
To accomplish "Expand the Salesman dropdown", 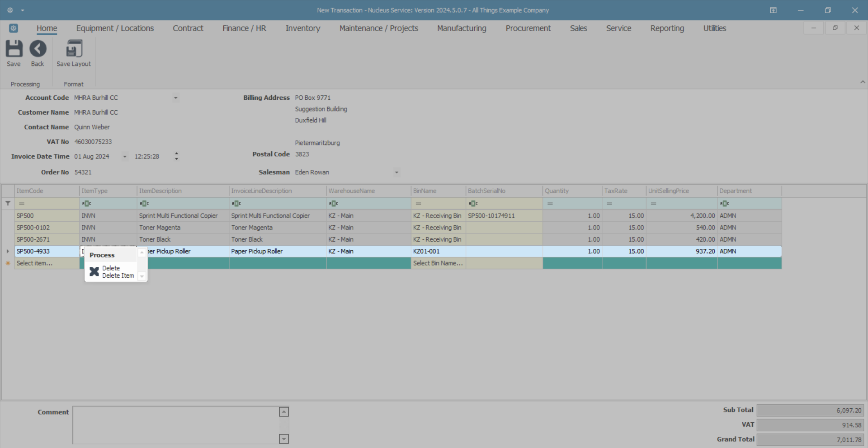I will click(396, 172).
